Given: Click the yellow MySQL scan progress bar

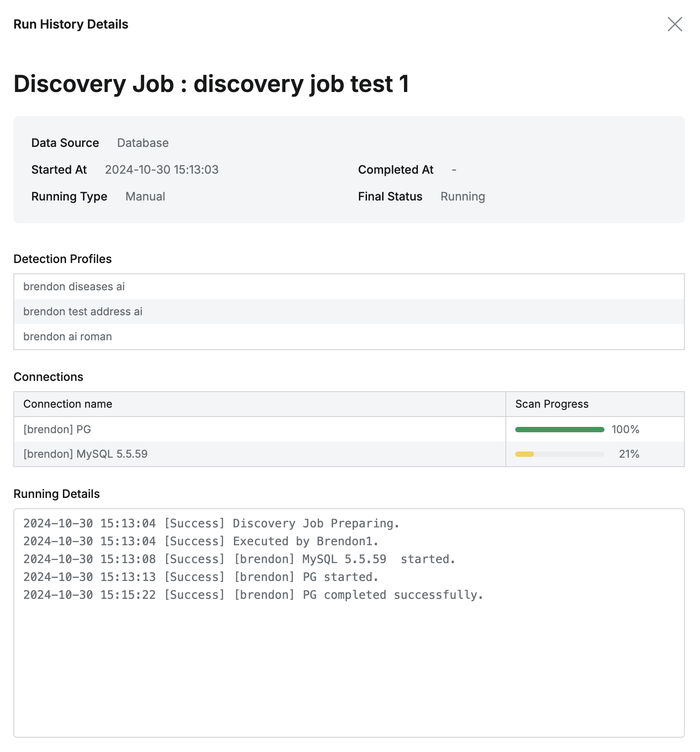Looking at the screenshot, I should tap(525, 454).
